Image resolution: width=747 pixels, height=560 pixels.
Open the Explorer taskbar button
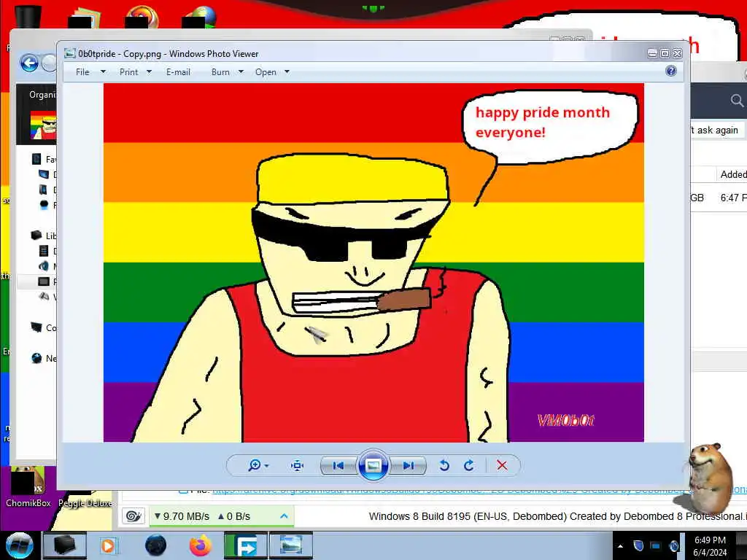[65, 545]
